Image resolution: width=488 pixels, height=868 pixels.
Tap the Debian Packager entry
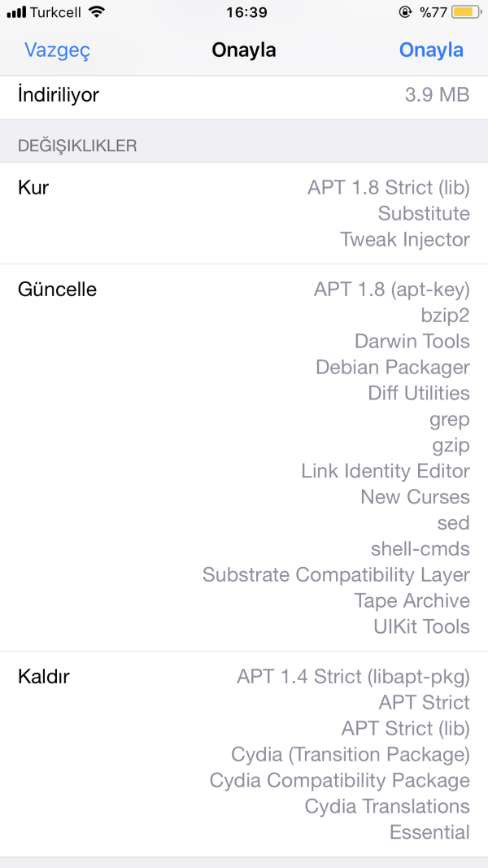[393, 367]
